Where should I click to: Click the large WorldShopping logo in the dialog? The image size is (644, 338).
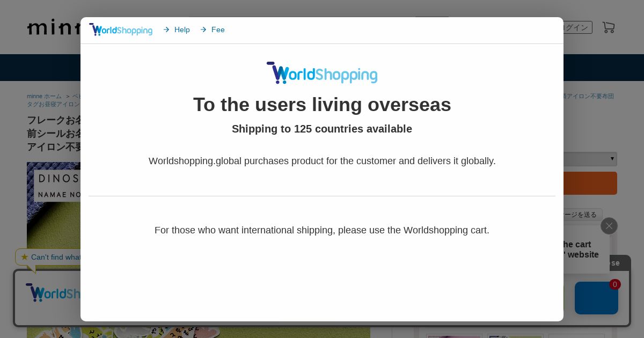[322, 72]
